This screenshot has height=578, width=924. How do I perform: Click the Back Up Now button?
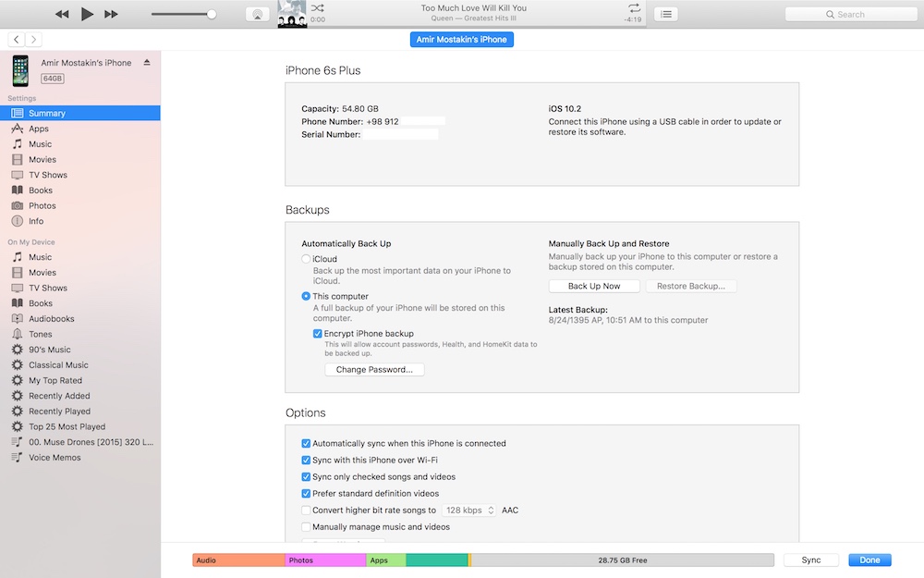pyautogui.click(x=594, y=286)
